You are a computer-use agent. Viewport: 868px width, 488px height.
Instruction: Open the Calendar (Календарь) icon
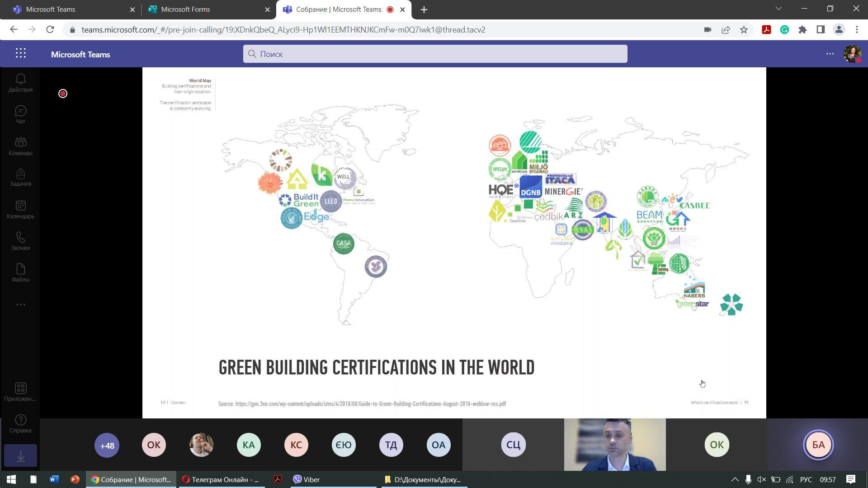(20, 210)
